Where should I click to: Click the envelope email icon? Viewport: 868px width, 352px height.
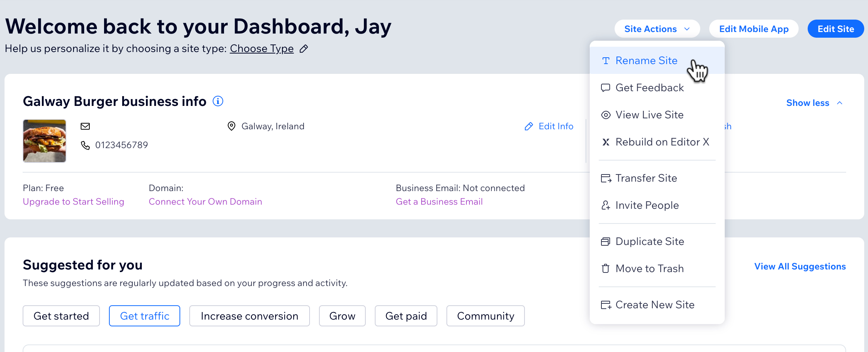coord(85,126)
